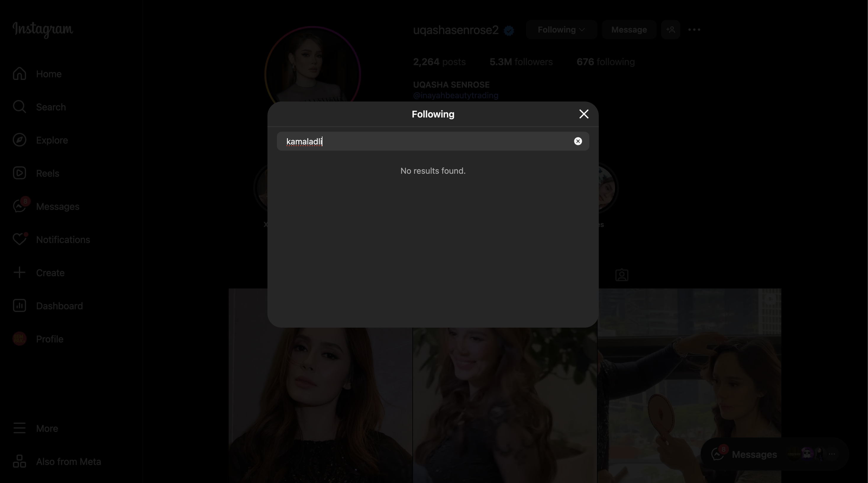Screen dimensions: 868x483
Task: Open the profile three-dots options menu
Action: coord(694,30)
